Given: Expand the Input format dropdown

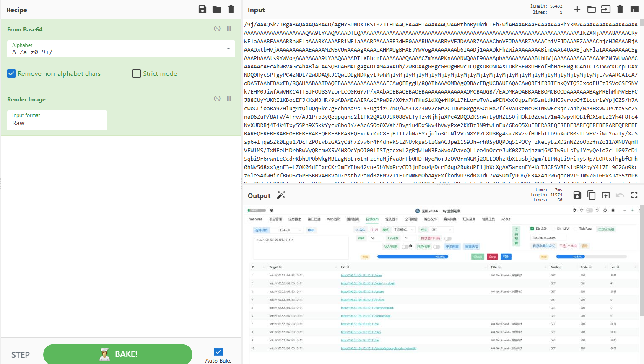Looking at the screenshot, I should point(57,120).
